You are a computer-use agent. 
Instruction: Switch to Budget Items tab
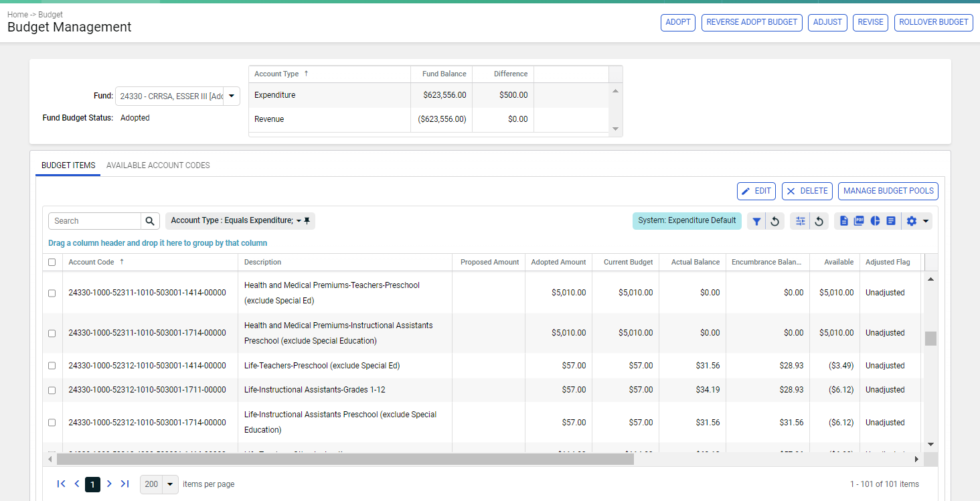click(x=68, y=165)
